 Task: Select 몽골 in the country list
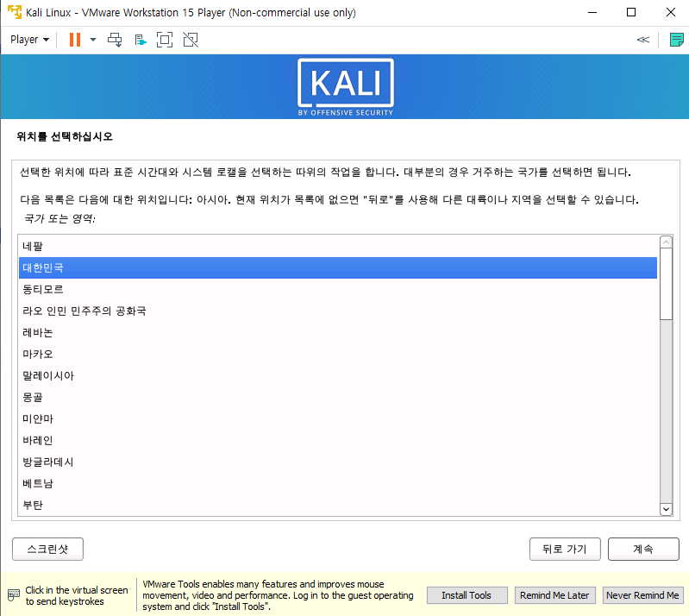pos(338,397)
